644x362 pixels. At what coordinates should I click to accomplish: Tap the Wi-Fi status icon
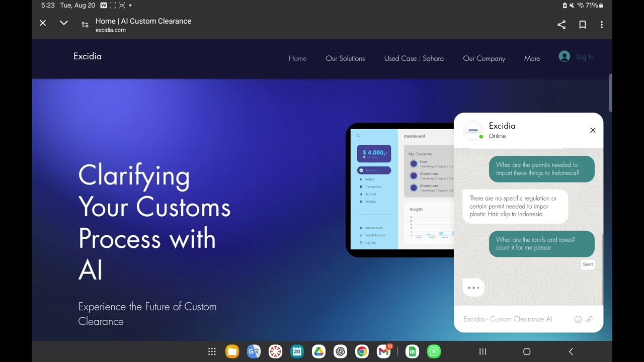580,6
